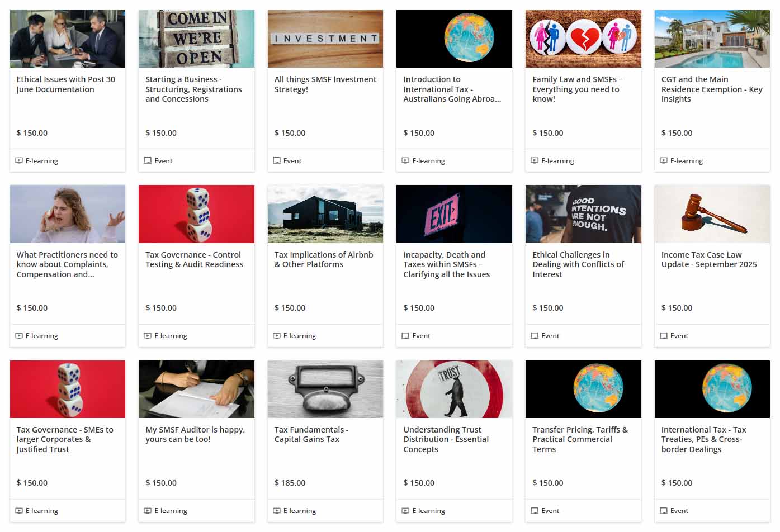The image size is (780, 532).
Task: Open Understanding Trust Distribution course title
Action: [x=446, y=439]
